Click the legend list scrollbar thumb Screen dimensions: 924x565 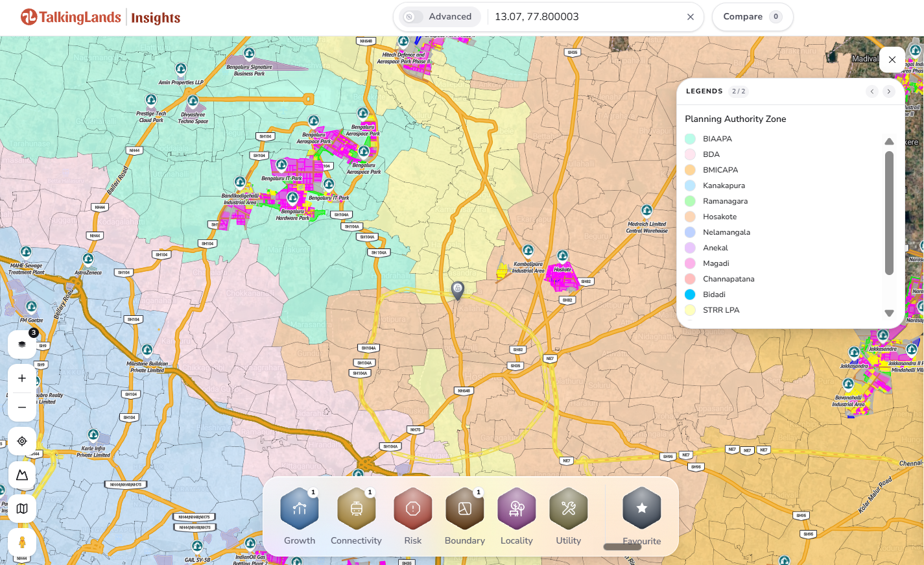pos(889,213)
